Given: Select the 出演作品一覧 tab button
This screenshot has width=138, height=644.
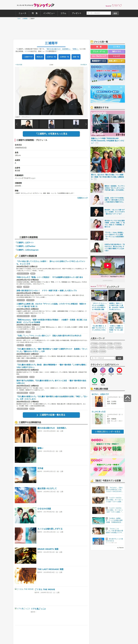Looking at the screenshot, I should (x=51, y=57).
